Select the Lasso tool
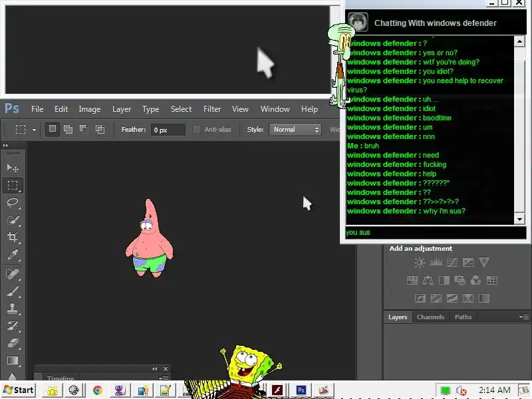The height and width of the screenshot is (399, 532). point(13,203)
